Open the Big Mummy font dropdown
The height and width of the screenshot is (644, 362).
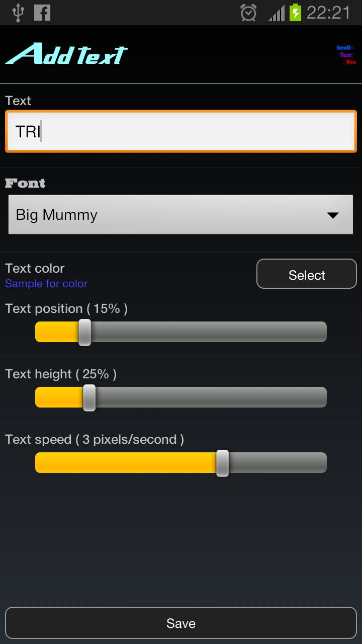coord(180,215)
